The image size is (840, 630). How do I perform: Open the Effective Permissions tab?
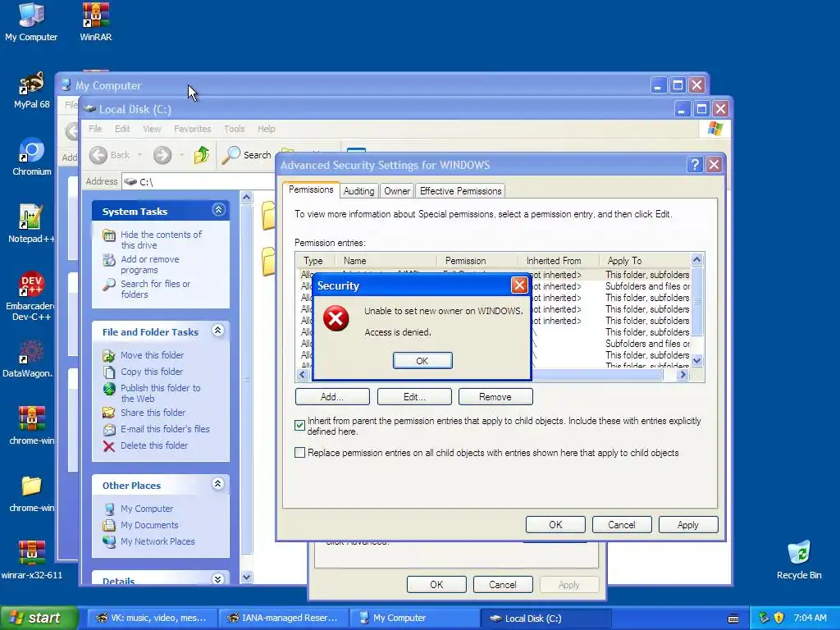tap(461, 191)
